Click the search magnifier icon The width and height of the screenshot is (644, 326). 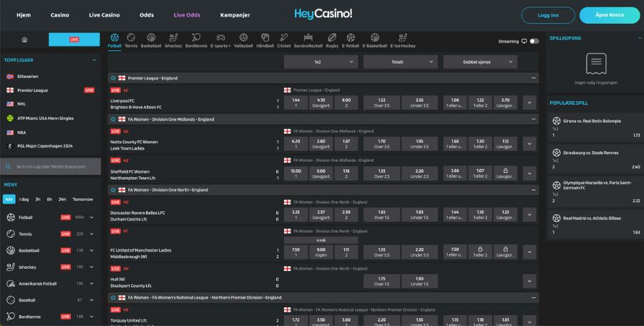coord(8,166)
